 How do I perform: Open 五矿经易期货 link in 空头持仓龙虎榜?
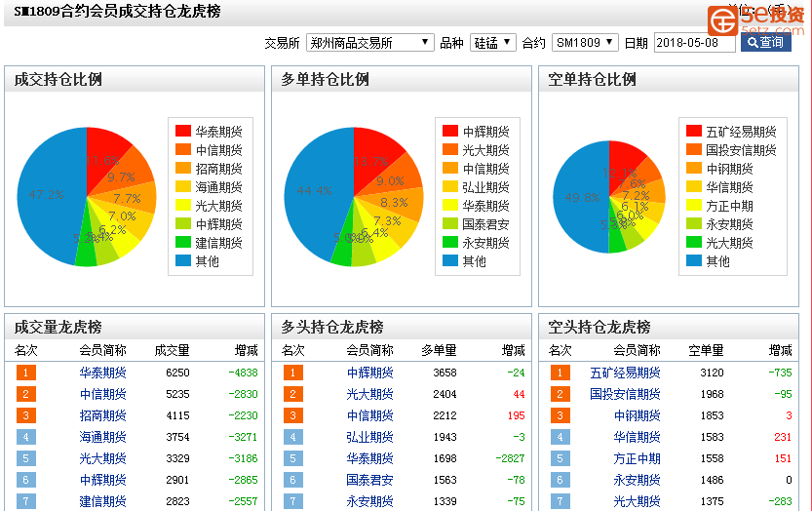(625, 373)
